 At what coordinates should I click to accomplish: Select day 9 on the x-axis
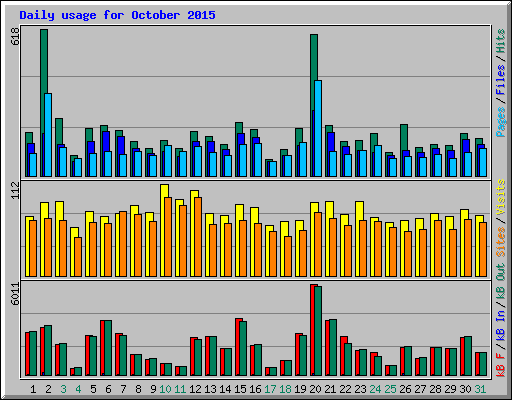point(153,389)
